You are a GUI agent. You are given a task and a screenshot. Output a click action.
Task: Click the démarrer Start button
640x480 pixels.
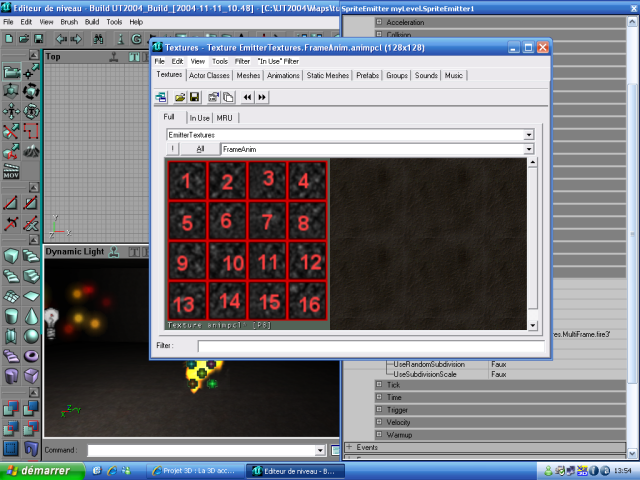(x=40, y=470)
